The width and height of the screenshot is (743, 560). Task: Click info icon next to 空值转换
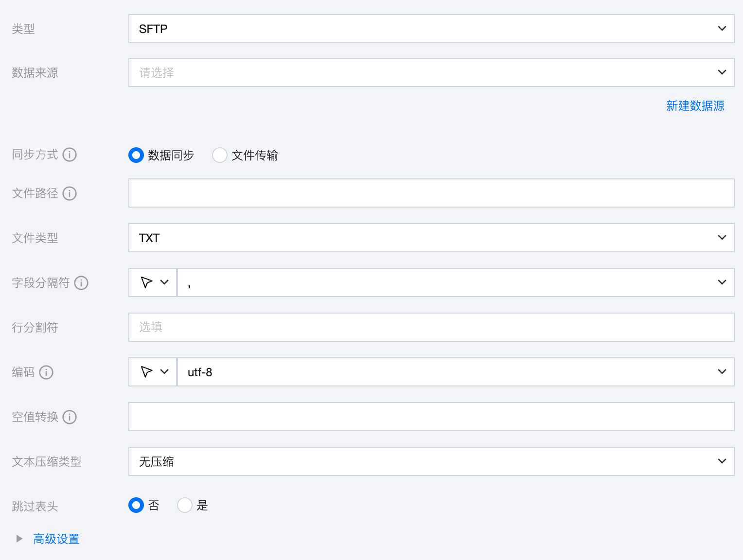(x=70, y=417)
